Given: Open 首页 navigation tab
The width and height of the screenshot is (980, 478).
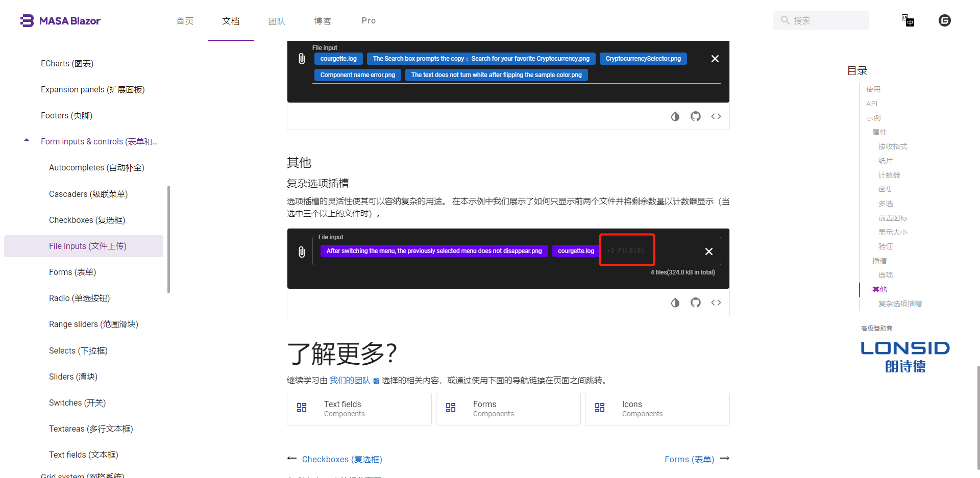Looking at the screenshot, I should click(185, 21).
